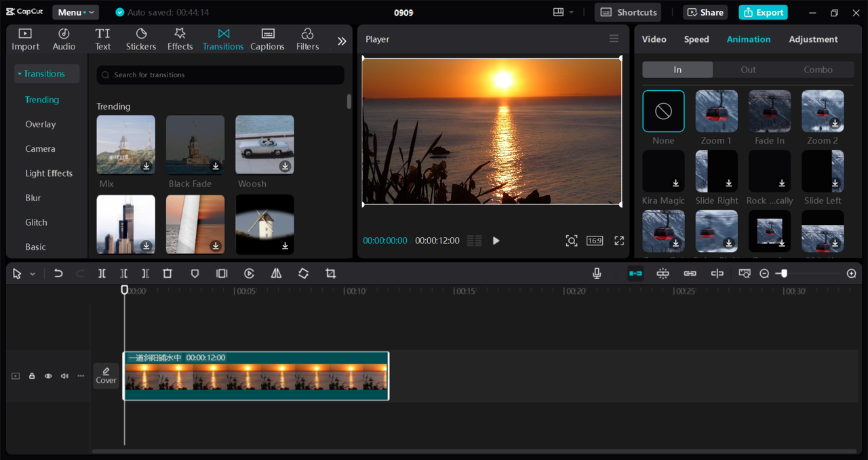Screen dimensions: 868x460
Task: Select the Black Fade transition thumbnail
Action: coord(195,144)
